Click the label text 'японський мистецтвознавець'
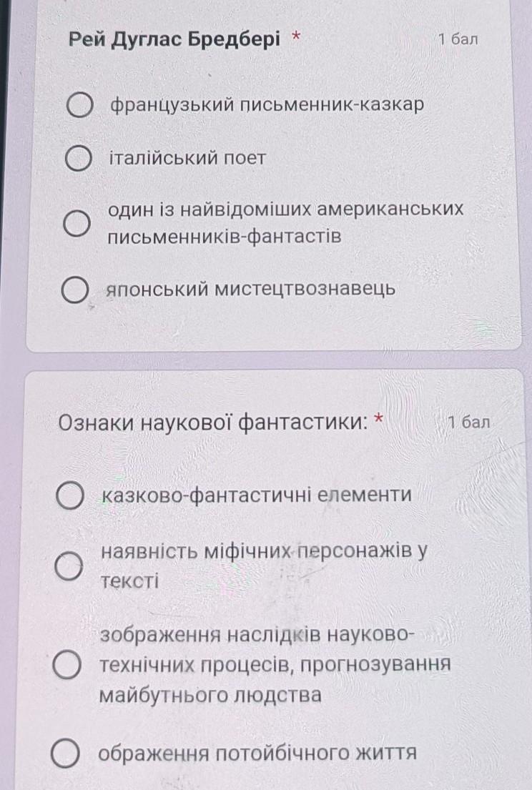Viewport: 532px width, 790px height. [250, 290]
